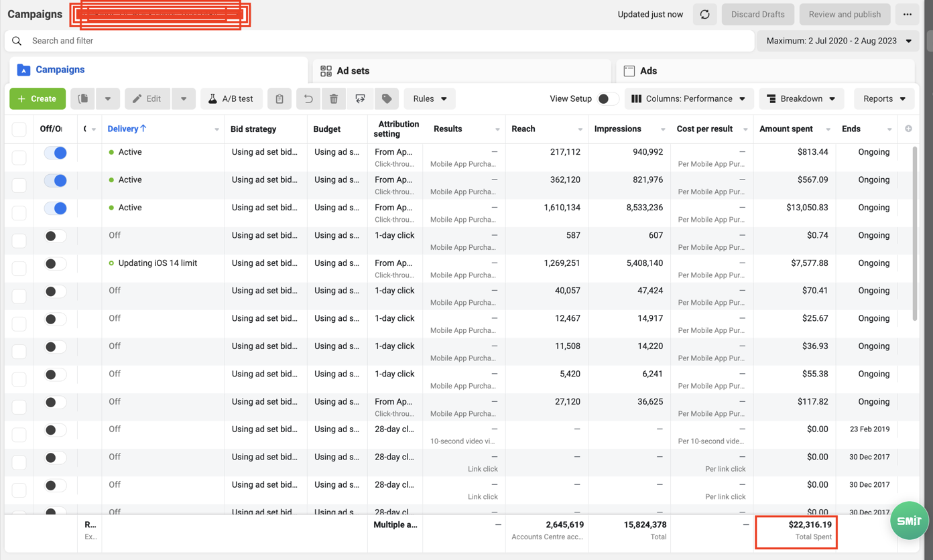Image resolution: width=933 pixels, height=560 pixels.
Task: Click the Ends column header
Action: (x=851, y=129)
